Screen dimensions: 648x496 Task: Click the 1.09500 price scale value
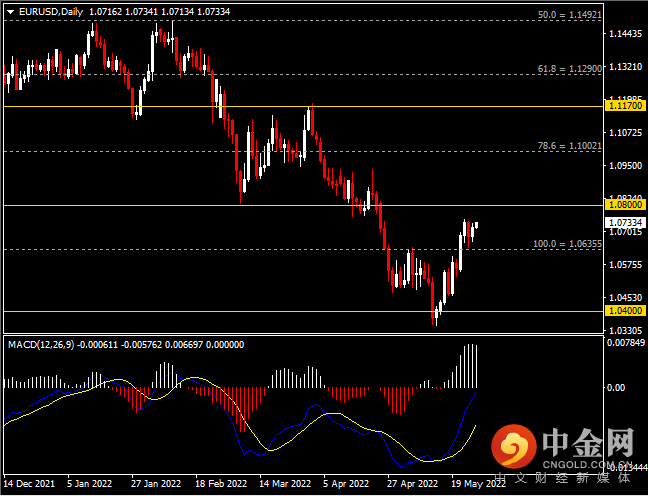[x=626, y=166]
